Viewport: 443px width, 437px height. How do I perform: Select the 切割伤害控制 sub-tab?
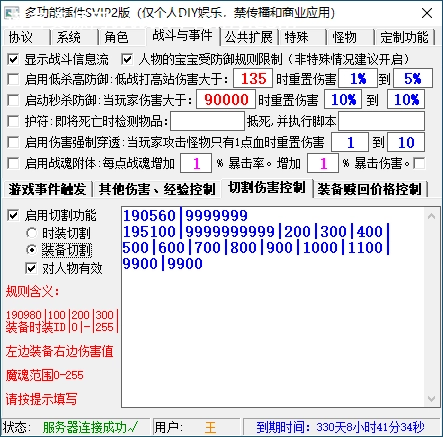[267, 188]
